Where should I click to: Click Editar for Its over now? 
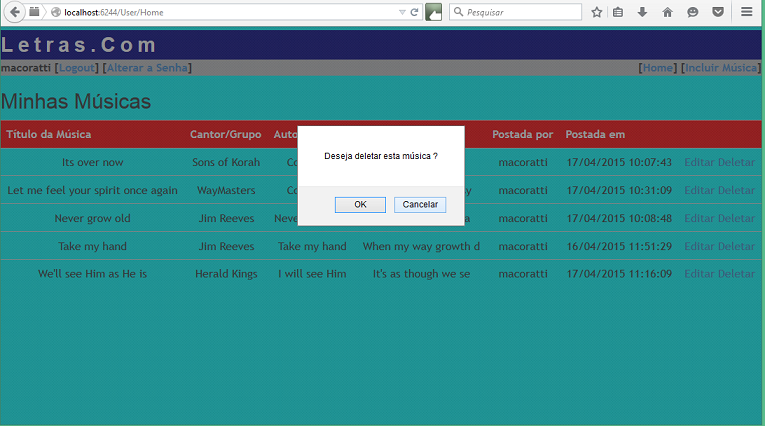coord(699,162)
